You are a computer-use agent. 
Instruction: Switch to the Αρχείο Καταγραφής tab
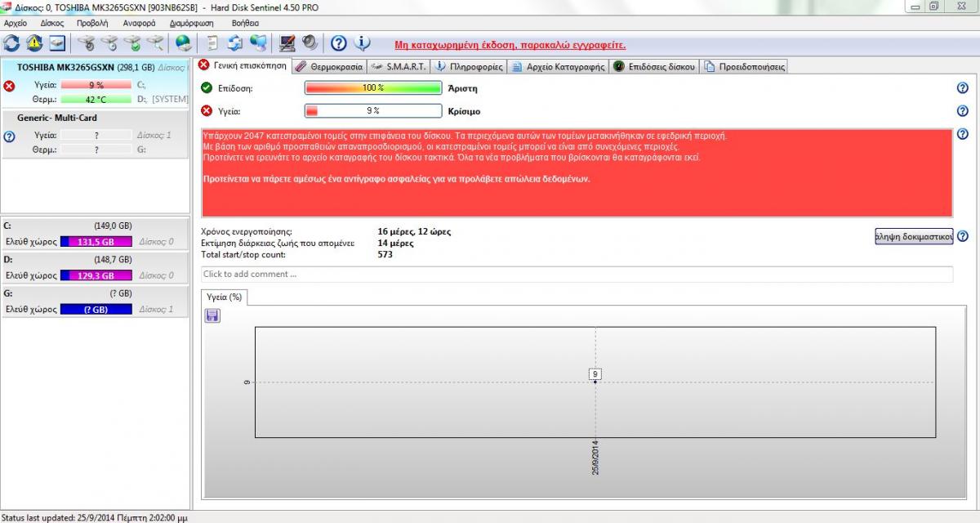[559, 66]
